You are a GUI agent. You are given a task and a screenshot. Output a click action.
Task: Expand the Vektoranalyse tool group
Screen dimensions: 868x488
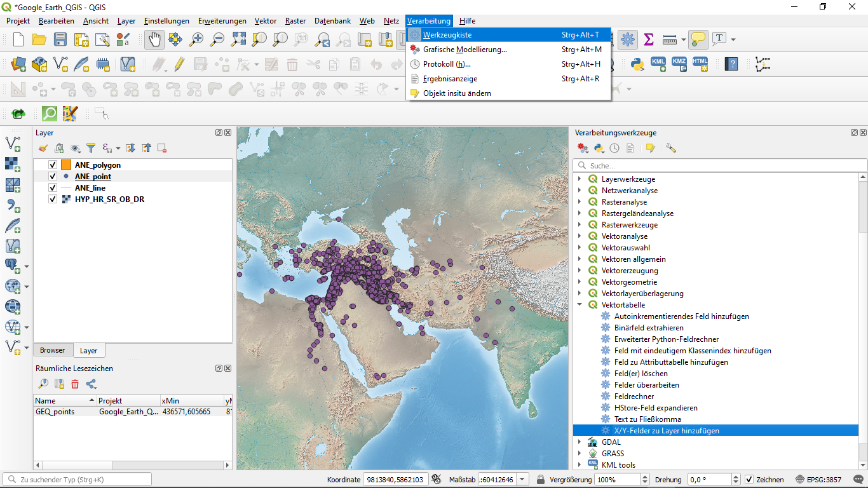580,236
